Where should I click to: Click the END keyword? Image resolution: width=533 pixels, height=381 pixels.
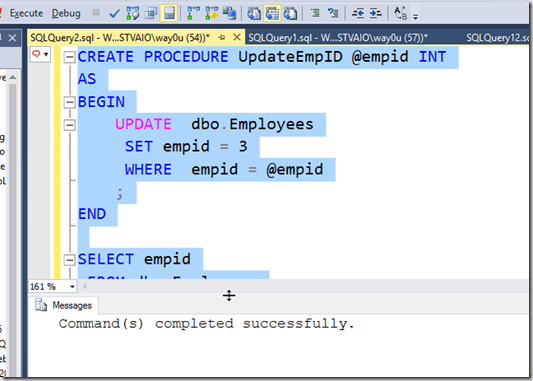[92, 214]
